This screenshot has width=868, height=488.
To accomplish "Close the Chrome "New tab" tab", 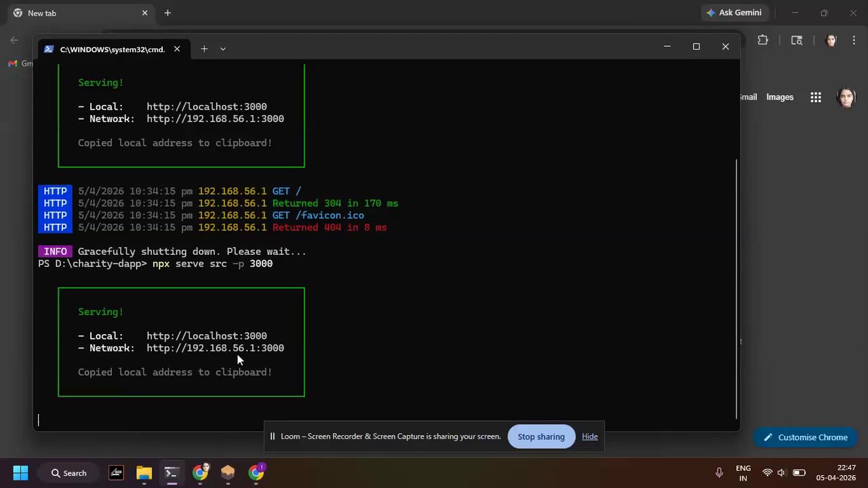I will [144, 13].
